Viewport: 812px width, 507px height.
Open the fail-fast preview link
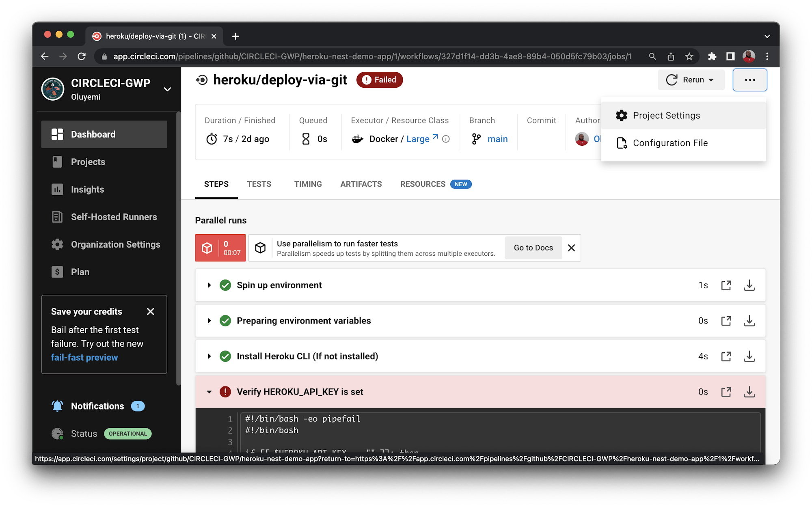click(84, 358)
